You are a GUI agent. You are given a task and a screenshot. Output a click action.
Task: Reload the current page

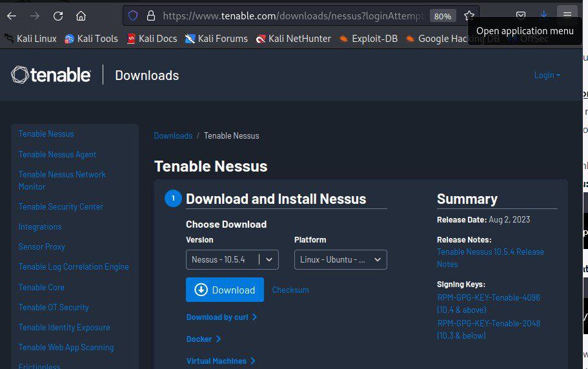[x=58, y=15]
